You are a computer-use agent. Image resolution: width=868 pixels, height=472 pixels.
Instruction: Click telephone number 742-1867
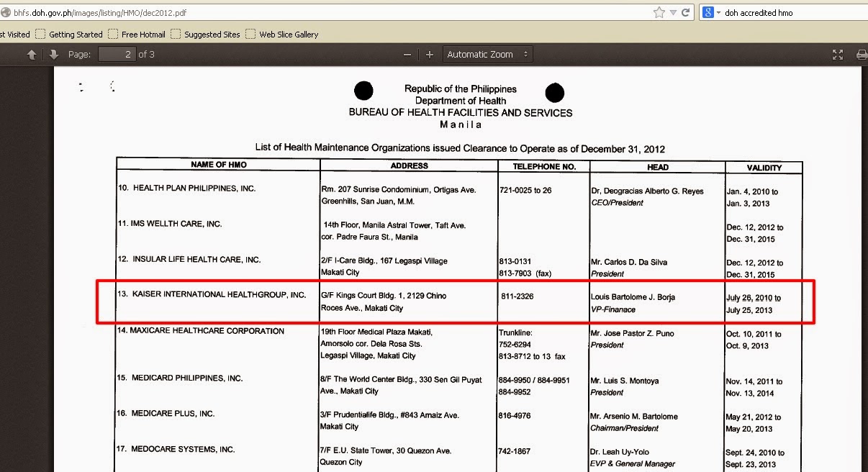(515, 451)
